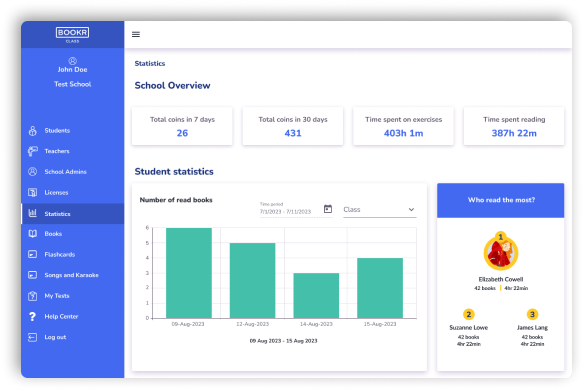Click the 09-Aug-2023 chart bar
This screenshot has width=585, height=391.
pos(189,273)
